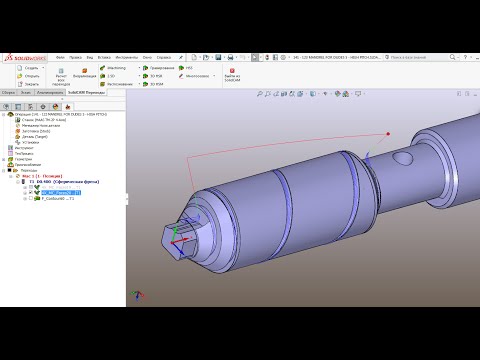The width and height of the screenshot is (480, 360).
Task: Click the HSS command
Action: coord(186,68)
